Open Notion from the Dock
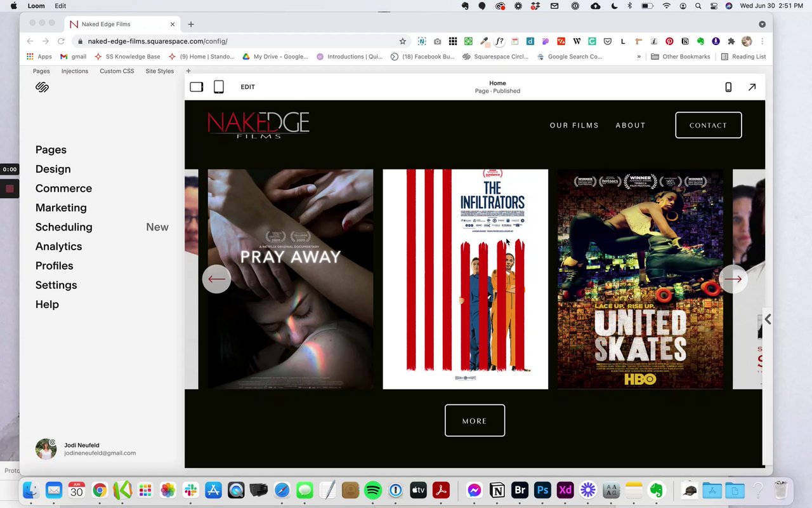812x508 pixels. [497, 490]
